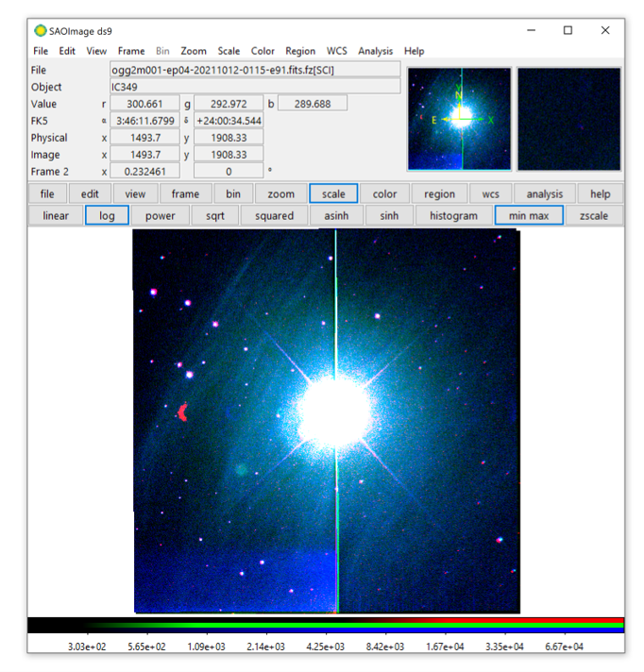This screenshot has width=644, height=672.
Task: Click colorbar tick label 6.67e+04
Action: [x=565, y=647]
